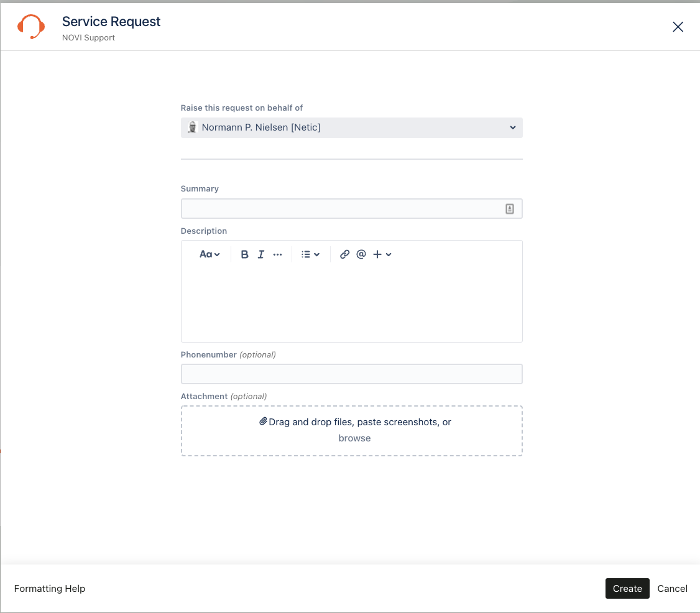Close the Service Request dialog
The image size is (700, 613).
tap(678, 27)
